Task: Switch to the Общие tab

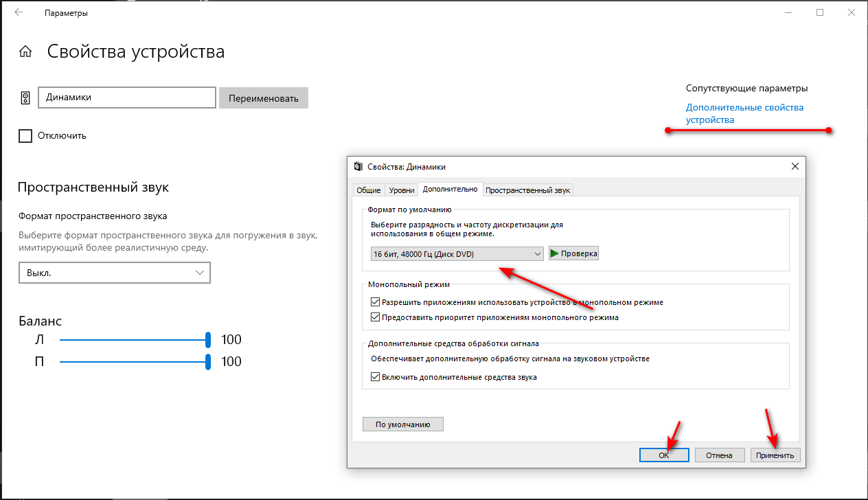Action: [368, 190]
